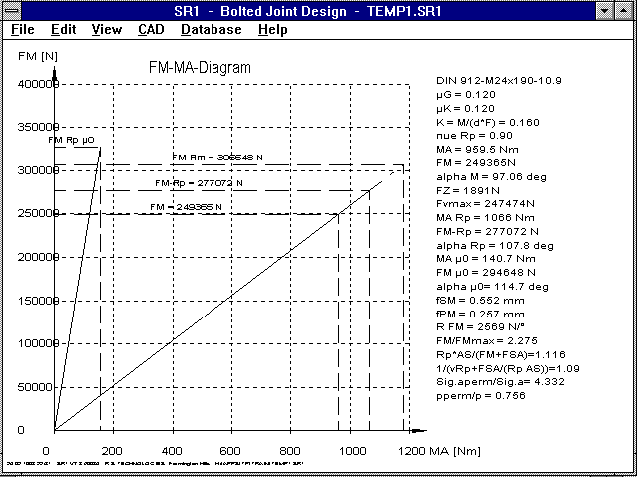Select the FM Rm = 306548 N label

pyautogui.click(x=216, y=158)
